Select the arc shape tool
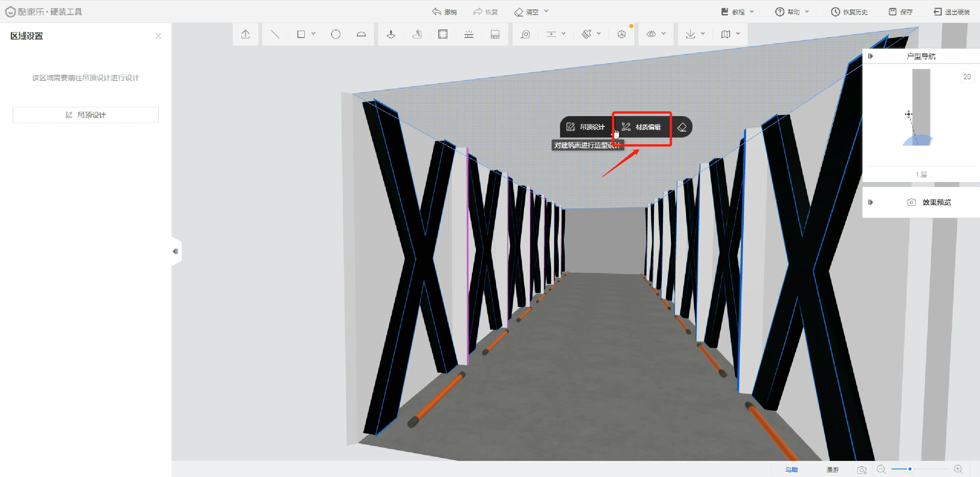This screenshot has height=477, width=980. [x=361, y=34]
